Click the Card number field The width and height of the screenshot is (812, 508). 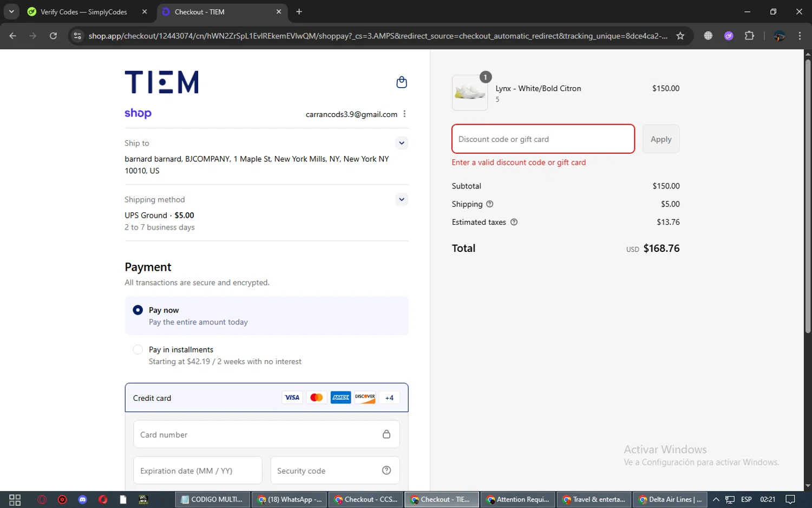tap(266, 434)
